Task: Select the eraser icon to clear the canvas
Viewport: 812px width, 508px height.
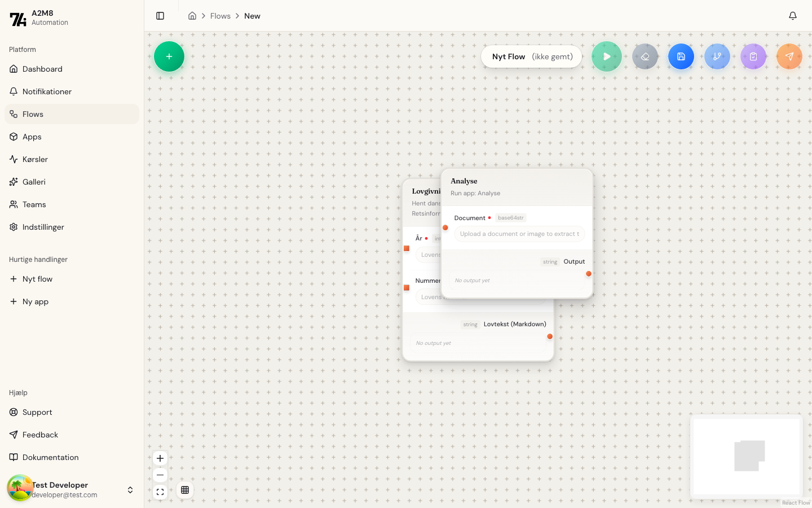Action: [645, 56]
